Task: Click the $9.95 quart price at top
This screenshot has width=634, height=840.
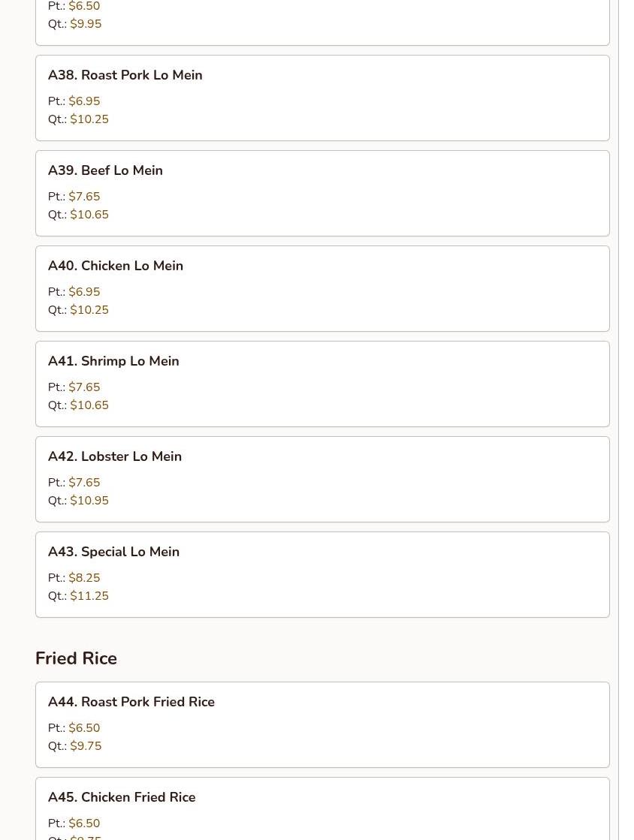Action: (x=86, y=24)
